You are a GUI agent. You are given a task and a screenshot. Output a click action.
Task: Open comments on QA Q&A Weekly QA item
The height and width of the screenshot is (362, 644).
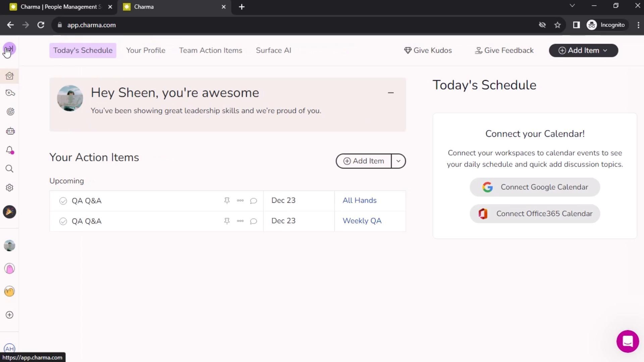[254, 221]
